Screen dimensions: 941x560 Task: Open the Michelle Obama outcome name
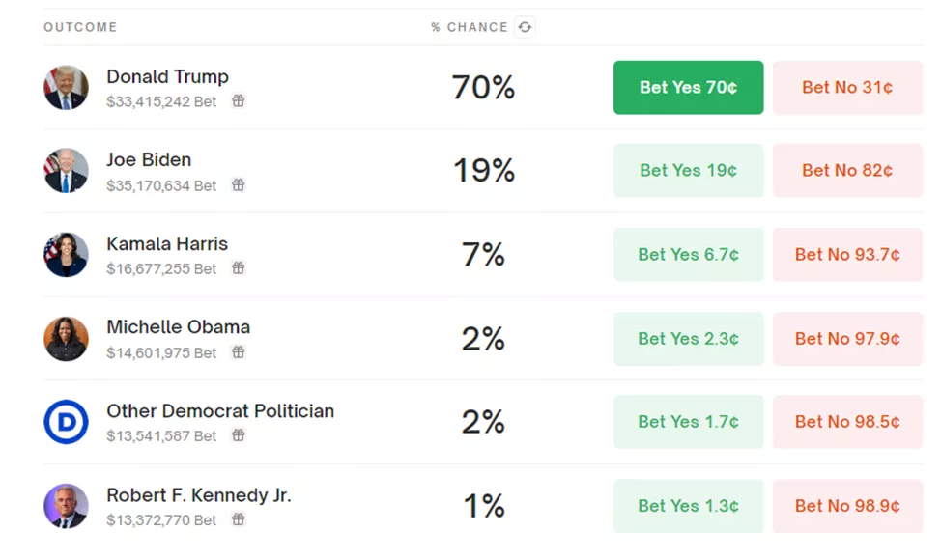pyautogui.click(x=178, y=327)
